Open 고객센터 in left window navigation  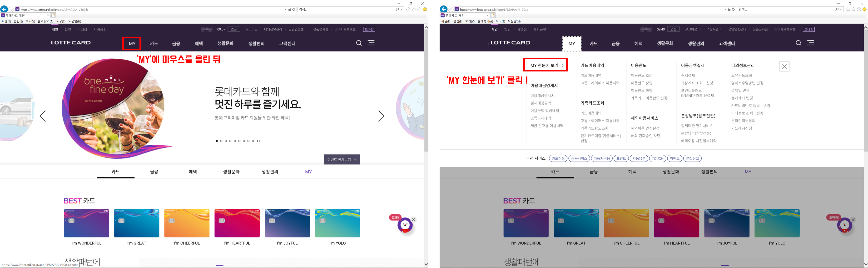[287, 44]
